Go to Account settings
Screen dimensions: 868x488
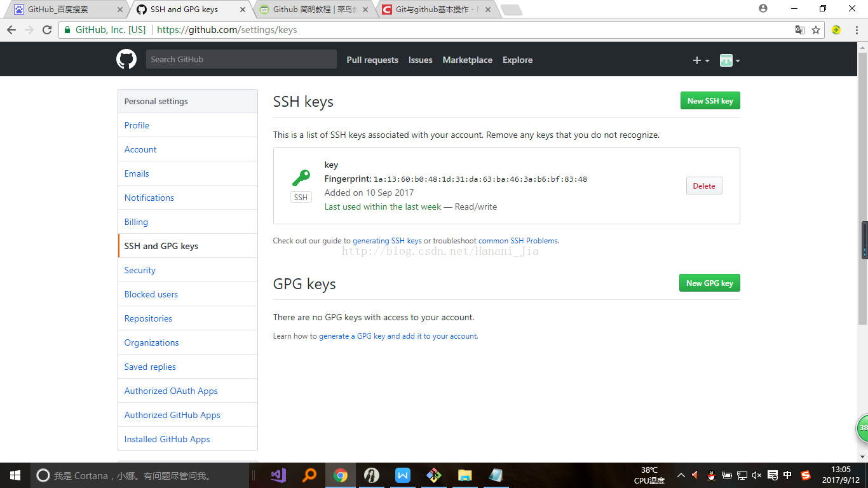[x=187, y=149]
